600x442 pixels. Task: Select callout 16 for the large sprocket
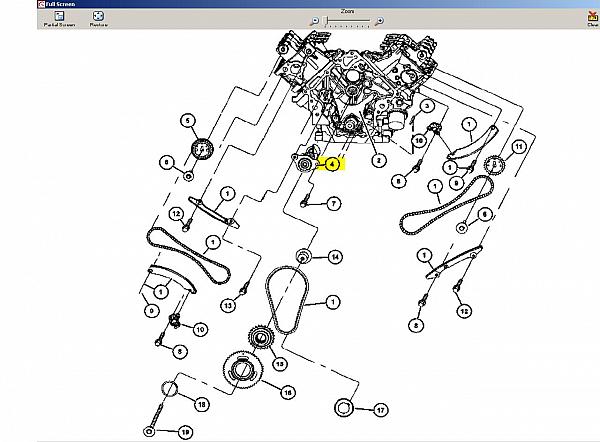point(288,392)
